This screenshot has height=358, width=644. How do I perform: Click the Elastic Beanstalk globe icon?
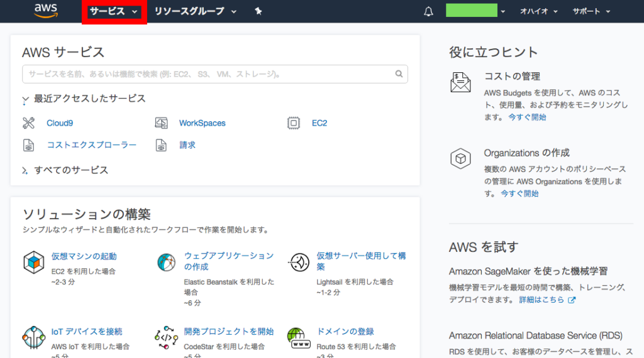[x=166, y=263]
